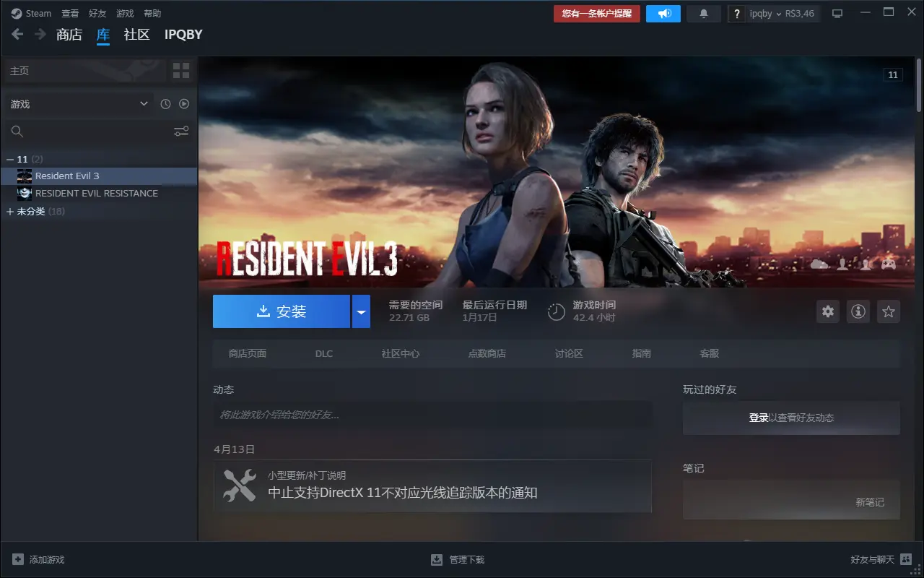
Task: Open the 好友 menu
Action: pos(97,14)
